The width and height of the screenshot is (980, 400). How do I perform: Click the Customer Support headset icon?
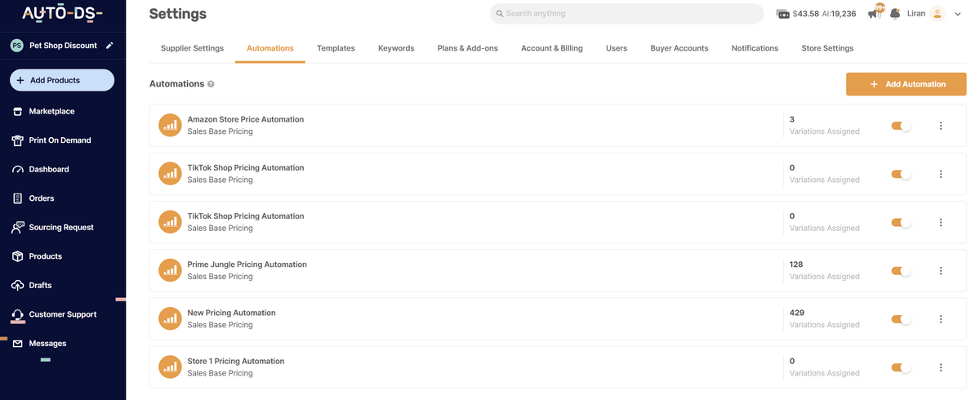coord(17,314)
